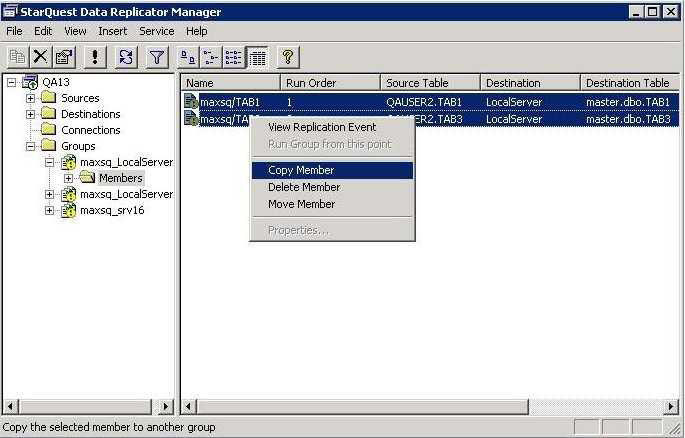Switch to small icons view
The height and width of the screenshot is (438, 685).
click(x=211, y=58)
